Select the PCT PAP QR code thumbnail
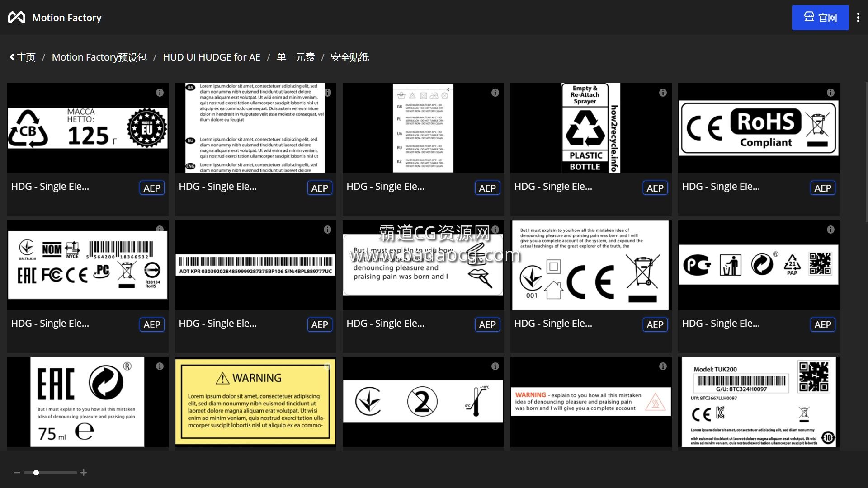 (759, 265)
